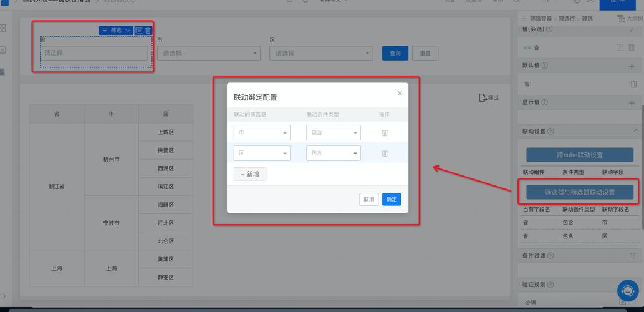Click 筛选器与筛选器联动设置 button
The image size is (644, 312).
pyautogui.click(x=580, y=192)
